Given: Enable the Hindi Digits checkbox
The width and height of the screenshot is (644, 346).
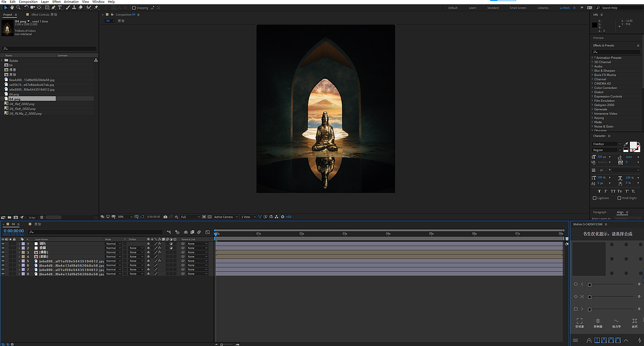Looking at the screenshot, I should tap(619, 198).
